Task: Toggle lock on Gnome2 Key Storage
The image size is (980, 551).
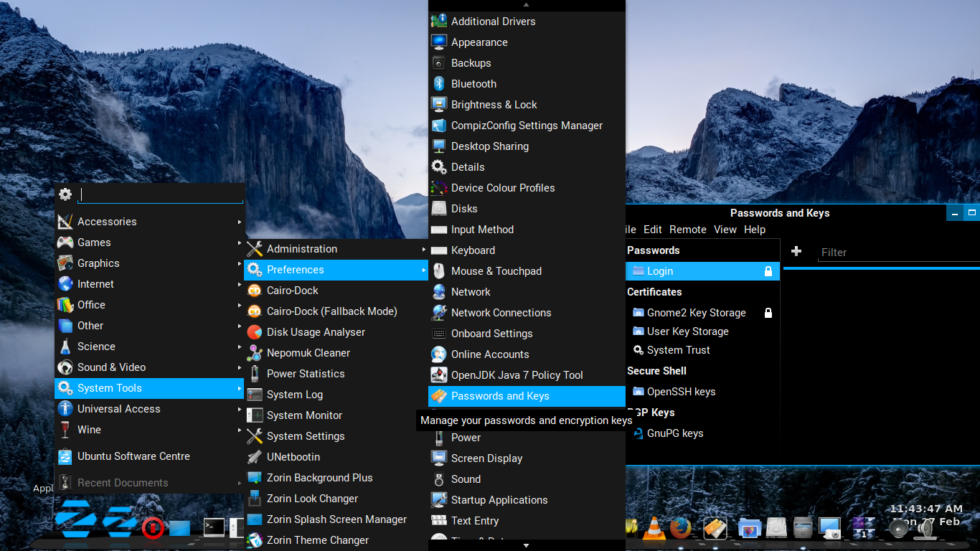Action: [x=768, y=313]
